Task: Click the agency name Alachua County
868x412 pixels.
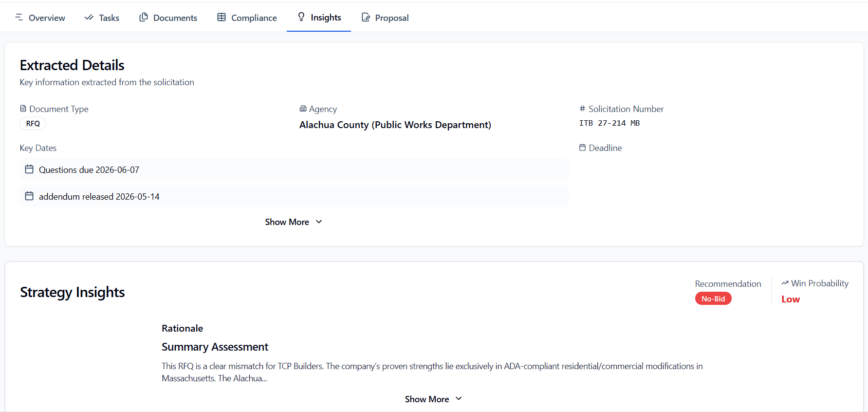Action: click(x=395, y=125)
